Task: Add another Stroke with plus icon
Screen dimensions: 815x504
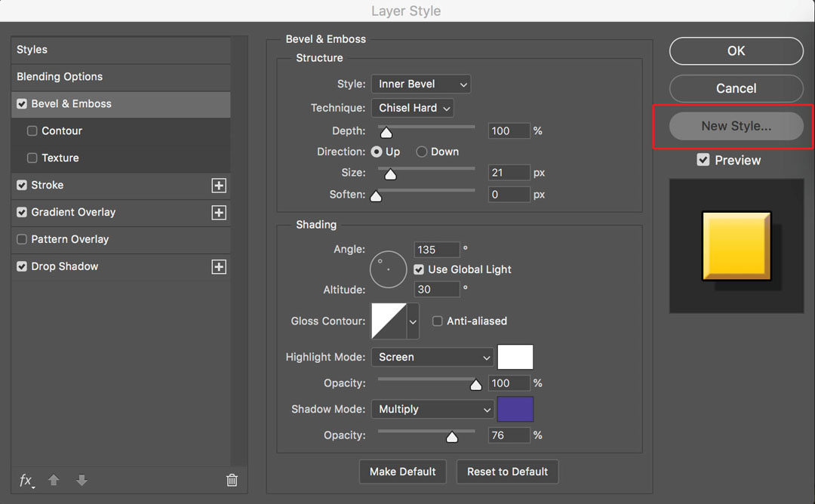Action: pos(219,186)
